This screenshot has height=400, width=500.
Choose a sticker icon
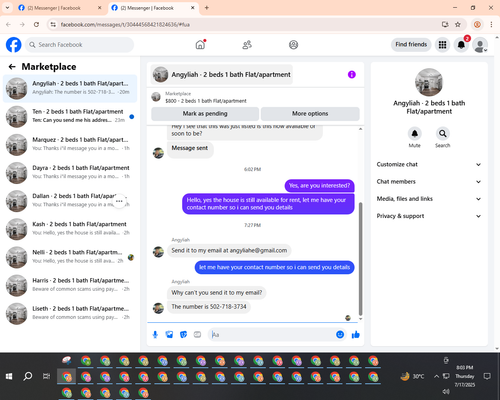(183, 335)
